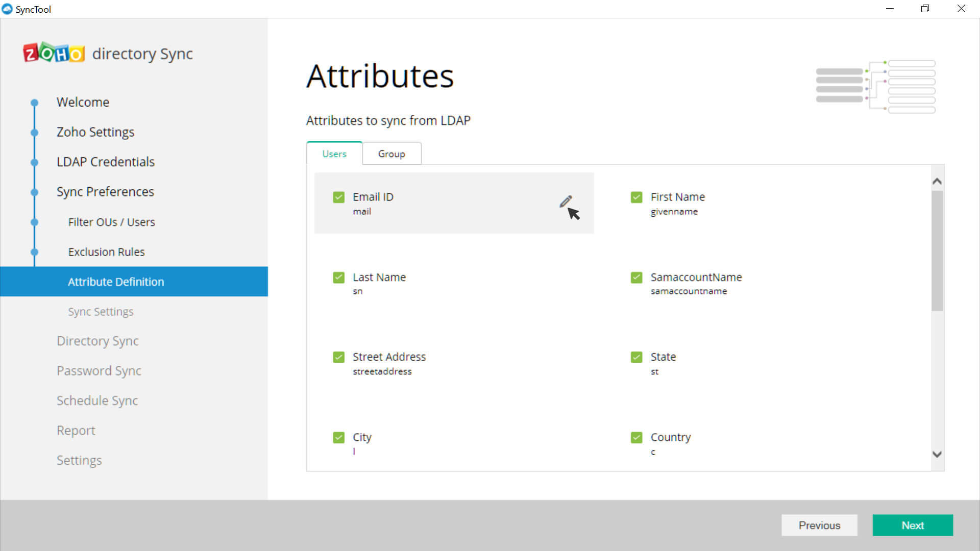Screen dimensions: 980x551
Task: Click the Next button
Action: pyautogui.click(x=912, y=525)
